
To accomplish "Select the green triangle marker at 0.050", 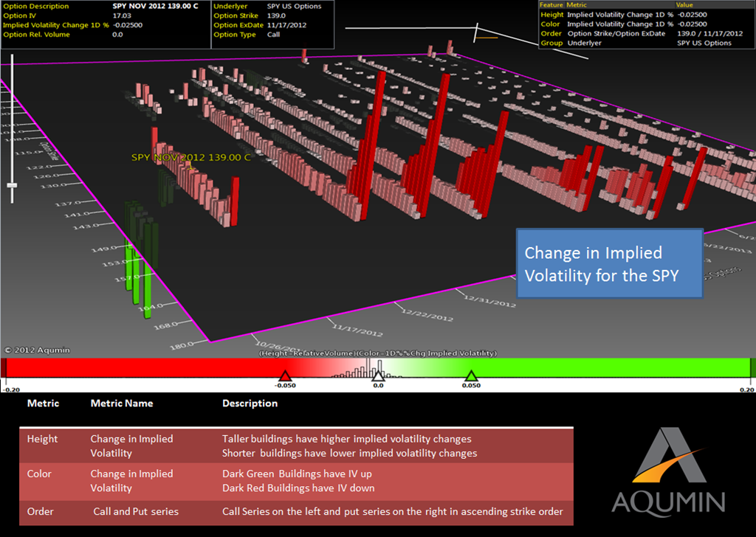I will (x=471, y=376).
